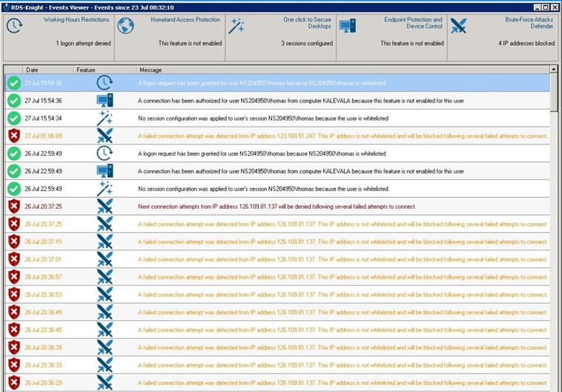
Task: Click the scroll up arrow of the events list
Action: [x=554, y=69]
